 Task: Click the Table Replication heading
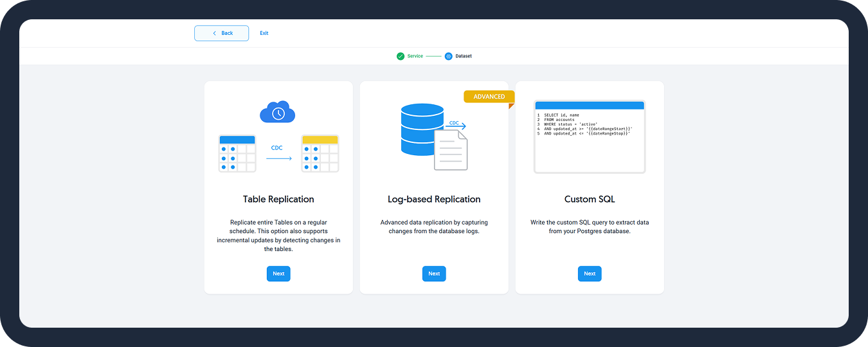click(x=278, y=199)
